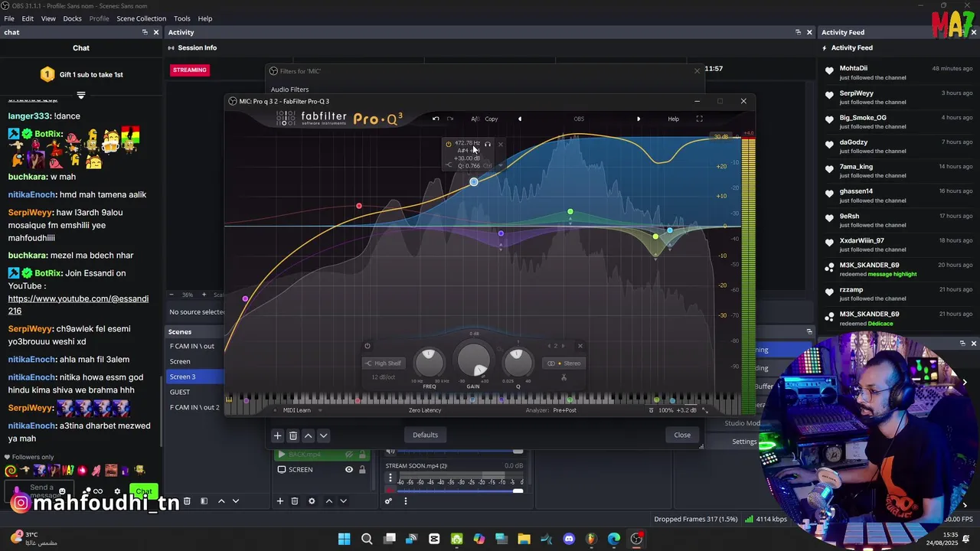Image resolution: width=980 pixels, height=551 pixels.
Task: Open the OBS preset name menu
Action: click(x=579, y=119)
